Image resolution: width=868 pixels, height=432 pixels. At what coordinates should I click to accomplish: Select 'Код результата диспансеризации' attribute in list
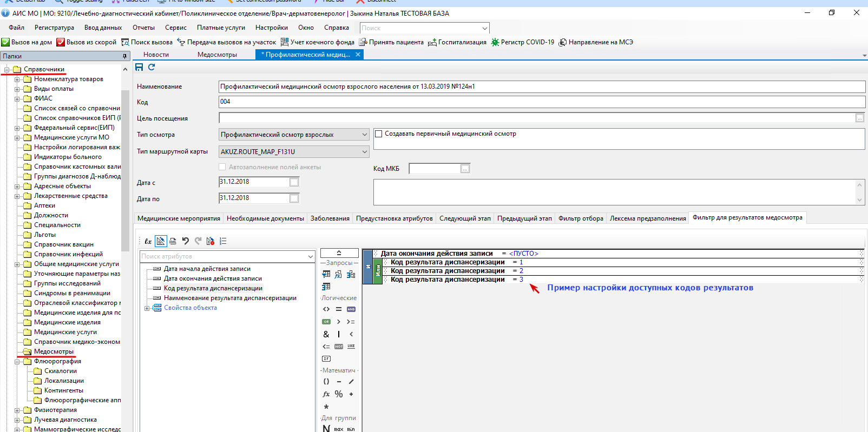213,288
